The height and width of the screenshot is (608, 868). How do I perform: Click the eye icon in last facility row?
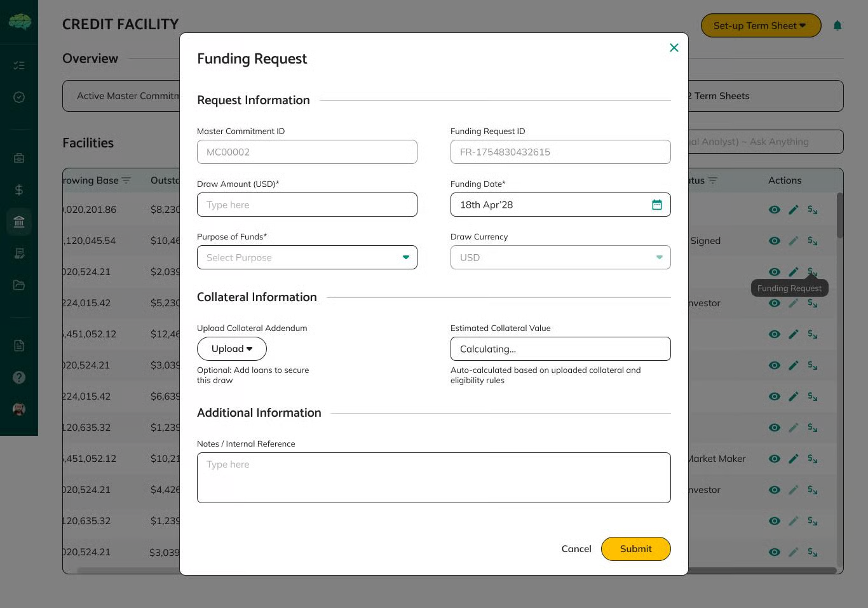tap(774, 552)
